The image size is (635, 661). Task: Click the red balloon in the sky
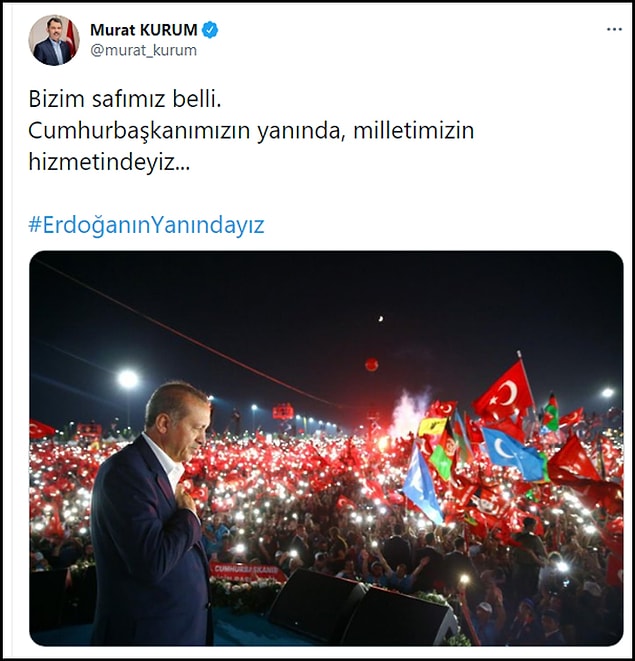371,364
